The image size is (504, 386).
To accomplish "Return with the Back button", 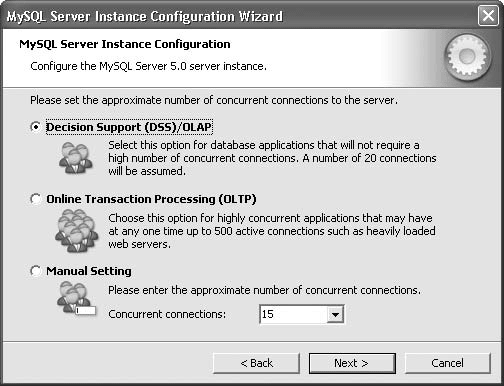I will coord(256,363).
